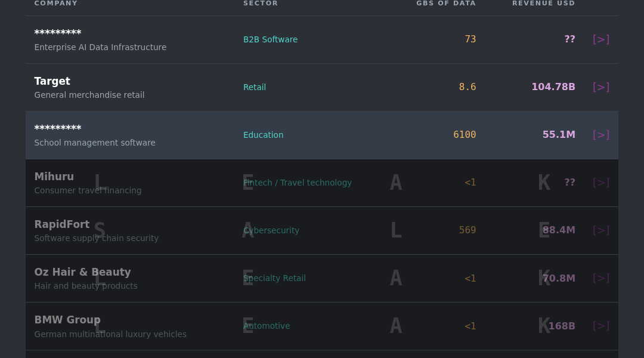Sort by GBS OF DATA header
The height and width of the screenshot is (358, 644).
(x=446, y=4)
